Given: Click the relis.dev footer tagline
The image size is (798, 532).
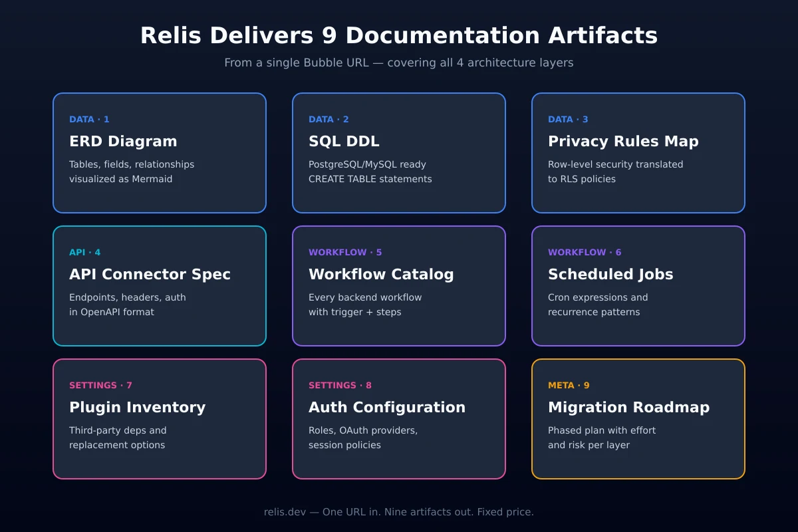Looking at the screenshot, I should coord(399,512).
